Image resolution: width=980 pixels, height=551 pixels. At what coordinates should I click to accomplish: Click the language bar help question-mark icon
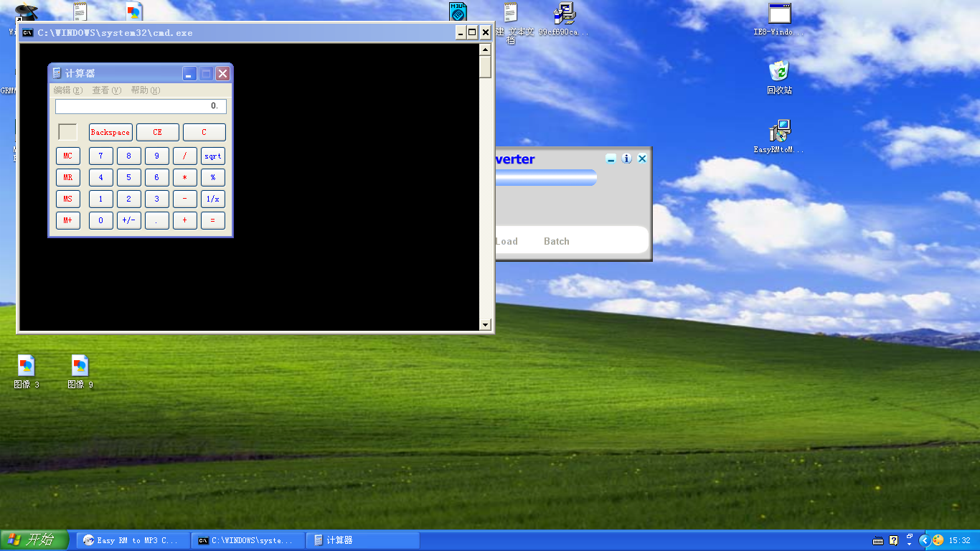[x=893, y=540]
